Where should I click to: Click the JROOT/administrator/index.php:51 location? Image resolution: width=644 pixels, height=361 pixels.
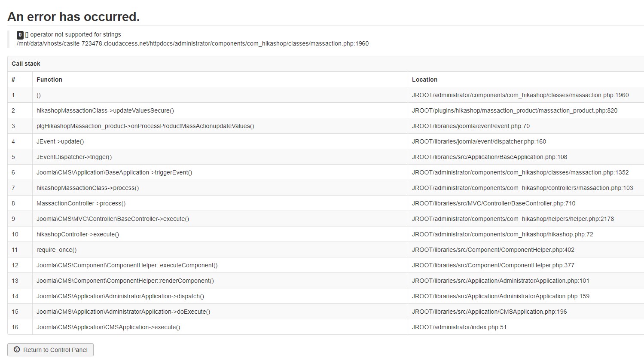coord(459,327)
